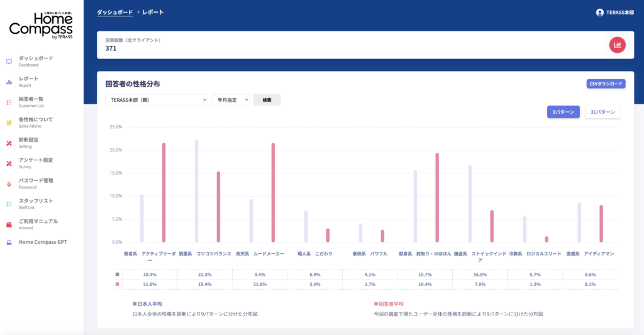Screen dimensions: 644x335
Task: Expand the 年月指定 date selector
Action: tap(231, 100)
